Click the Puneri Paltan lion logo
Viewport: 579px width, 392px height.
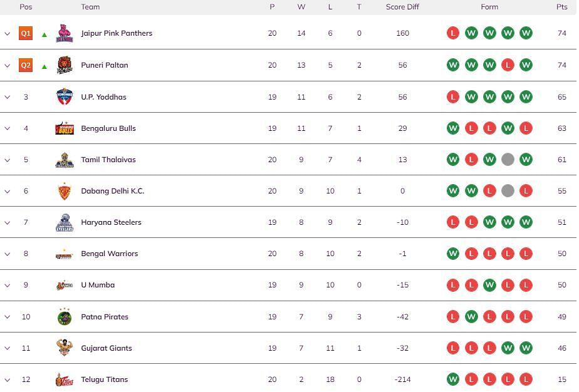click(x=65, y=65)
